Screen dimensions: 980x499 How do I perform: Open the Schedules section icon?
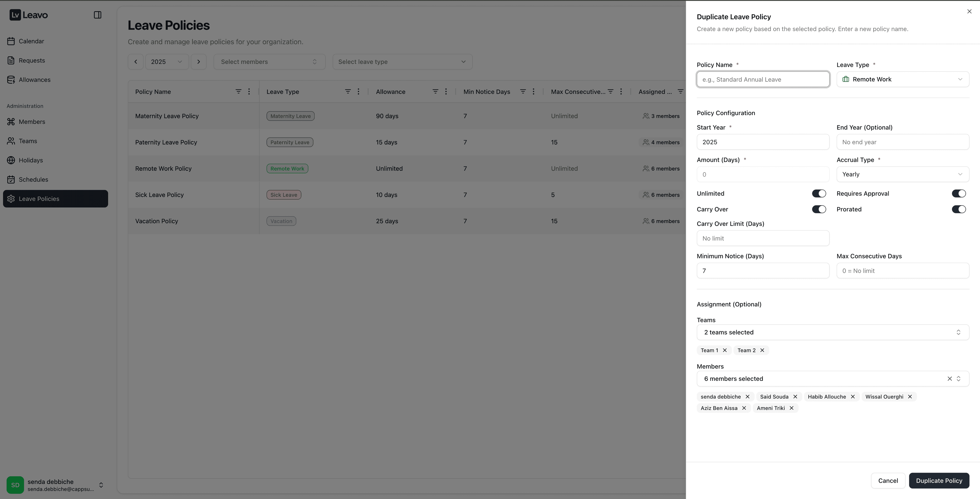click(x=11, y=179)
